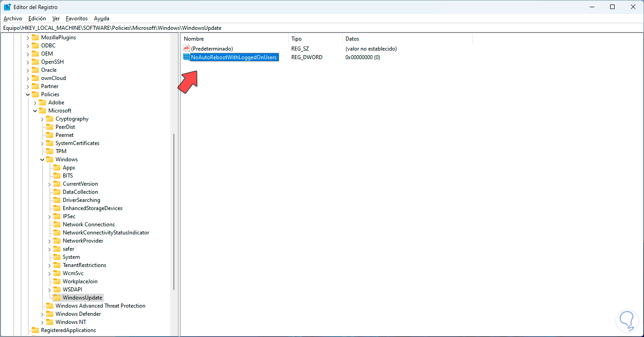The image size is (644, 337).
Task: Collapse the Policies tree node
Action: [28, 94]
